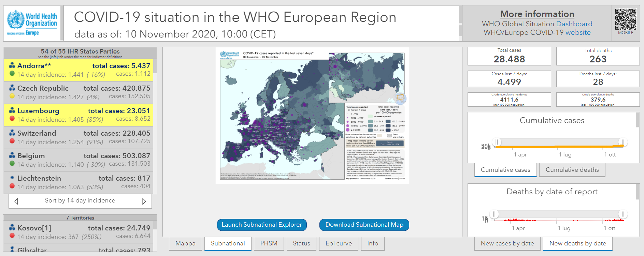Click the people icon beside Kosovo[1]
The image size is (644, 256).
click(x=12, y=227)
